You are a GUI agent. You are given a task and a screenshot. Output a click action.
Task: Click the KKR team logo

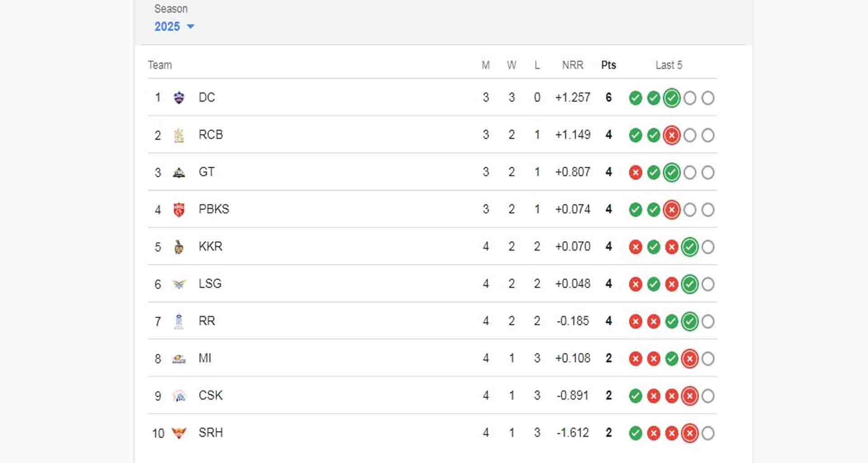pyautogui.click(x=179, y=247)
